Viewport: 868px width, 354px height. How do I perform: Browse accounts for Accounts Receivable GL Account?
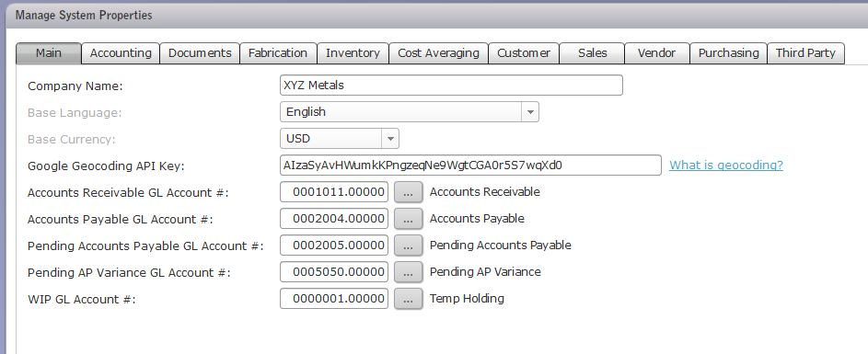pos(408,192)
